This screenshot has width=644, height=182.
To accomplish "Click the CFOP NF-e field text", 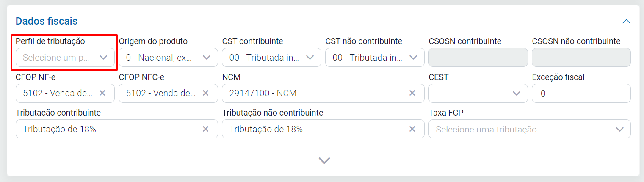I will pos(58,93).
